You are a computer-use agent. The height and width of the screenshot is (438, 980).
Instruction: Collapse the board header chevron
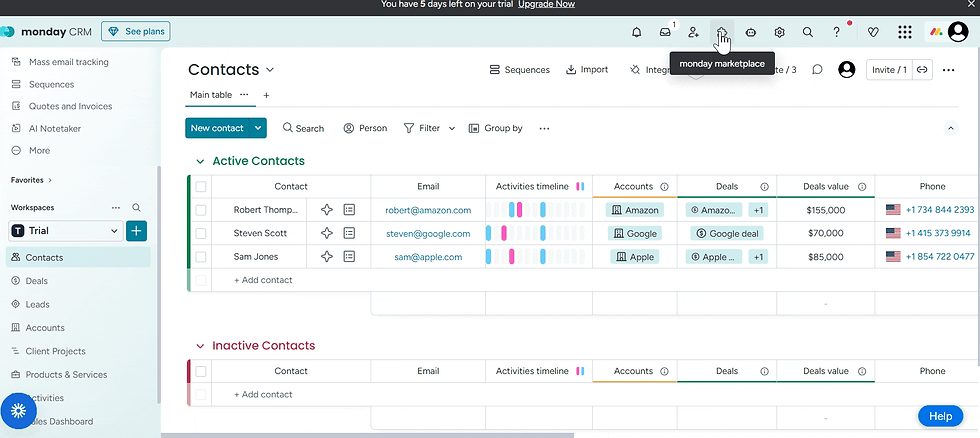pos(951,128)
